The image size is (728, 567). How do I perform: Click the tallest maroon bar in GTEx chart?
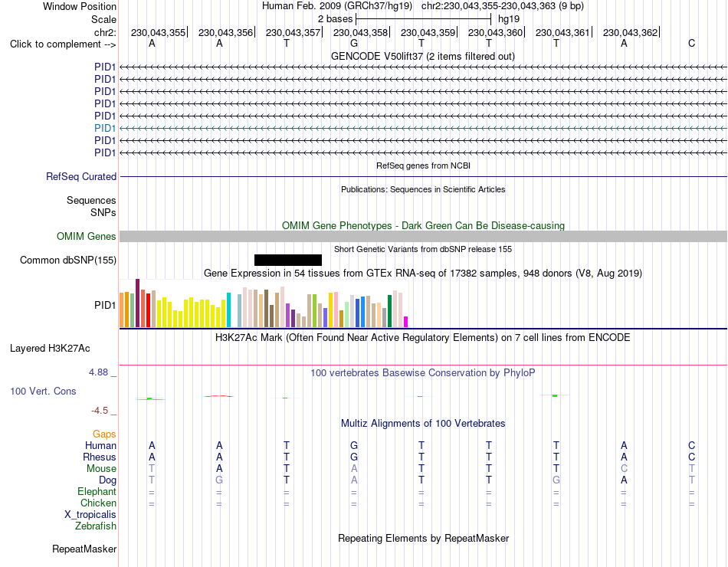pyautogui.click(x=137, y=303)
